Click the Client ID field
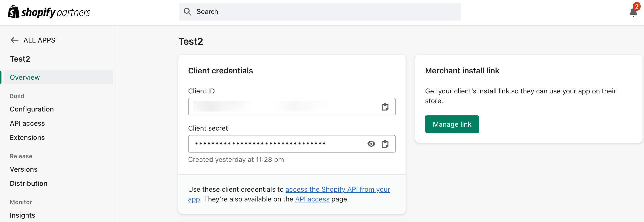The image size is (644, 222). click(x=282, y=107)
